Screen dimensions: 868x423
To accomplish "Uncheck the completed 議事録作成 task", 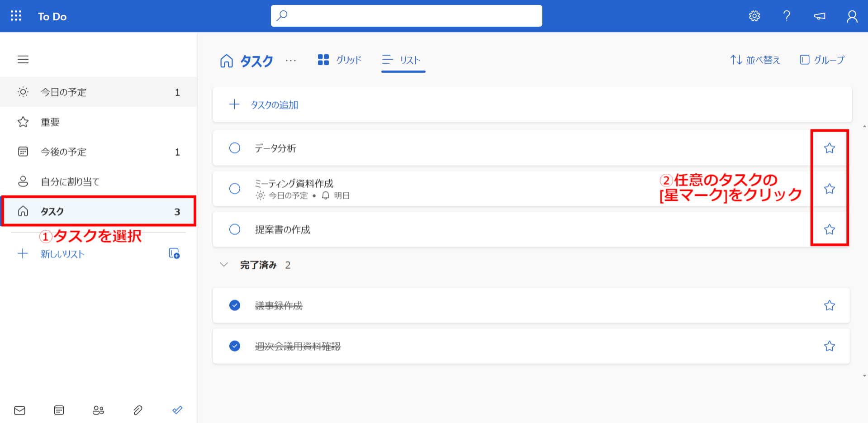I will 235,305.
